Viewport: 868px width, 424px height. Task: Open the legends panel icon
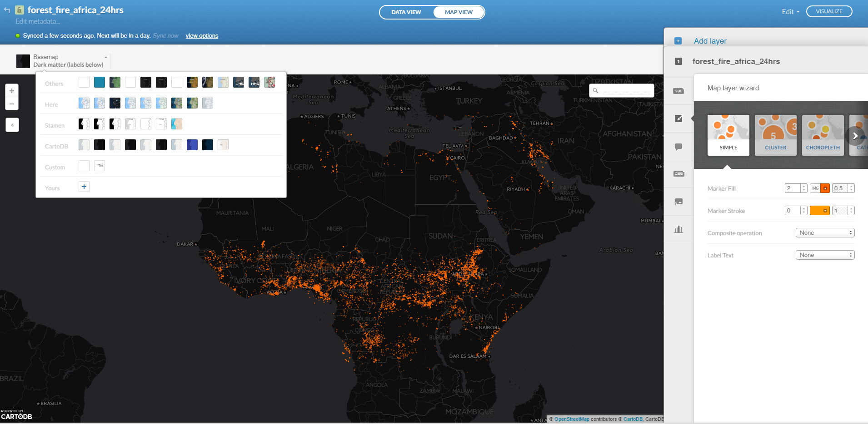point(679,202)
